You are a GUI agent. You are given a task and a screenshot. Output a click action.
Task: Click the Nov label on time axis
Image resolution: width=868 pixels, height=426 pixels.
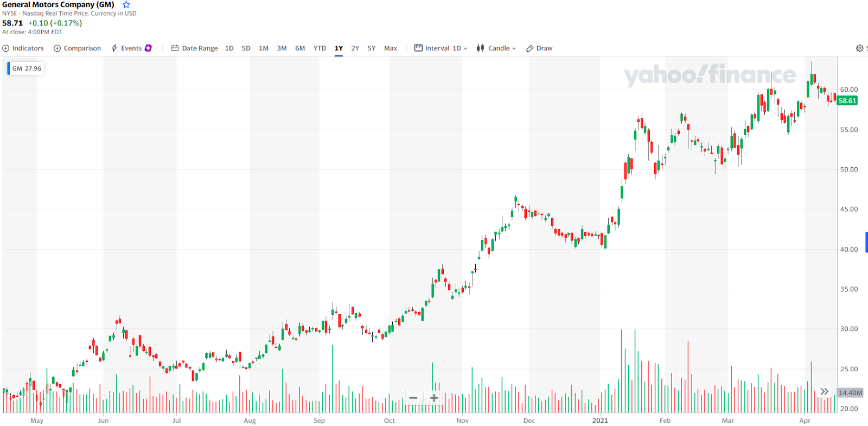pos(462,421)
